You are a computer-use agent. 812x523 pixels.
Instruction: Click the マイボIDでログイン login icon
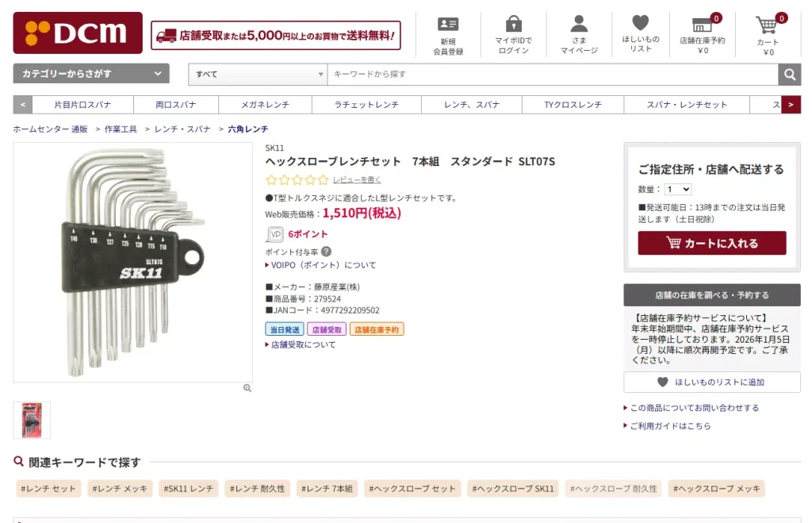coord(512,33)
